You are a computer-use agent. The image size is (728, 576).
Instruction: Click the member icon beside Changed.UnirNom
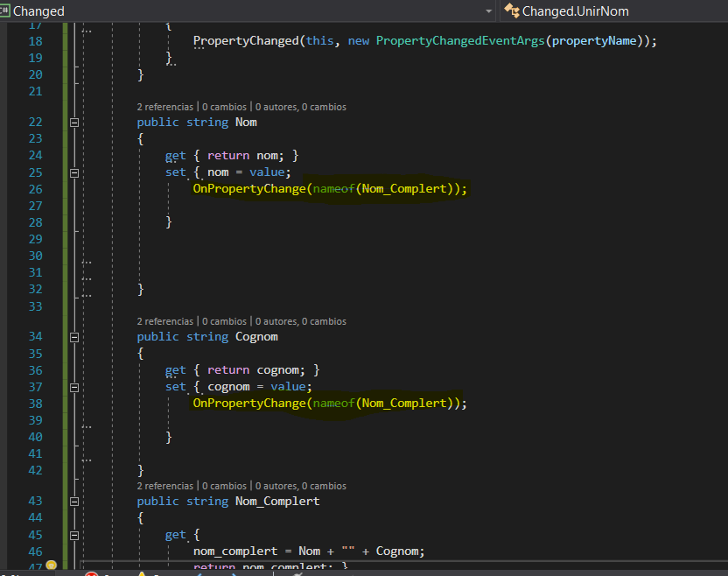(511, 11)
